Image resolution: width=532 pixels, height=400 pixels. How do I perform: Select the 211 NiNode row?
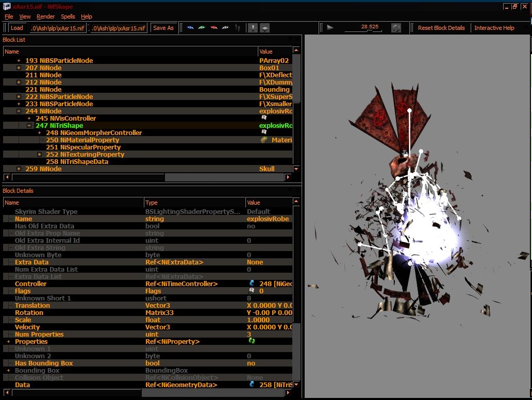tap(147, 75)
